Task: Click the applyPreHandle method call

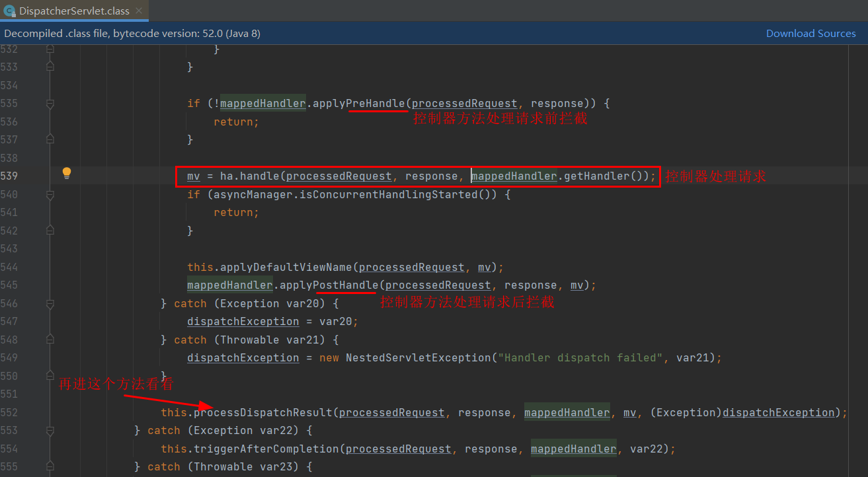Action: pyautogui.click(x=358, y=103)
